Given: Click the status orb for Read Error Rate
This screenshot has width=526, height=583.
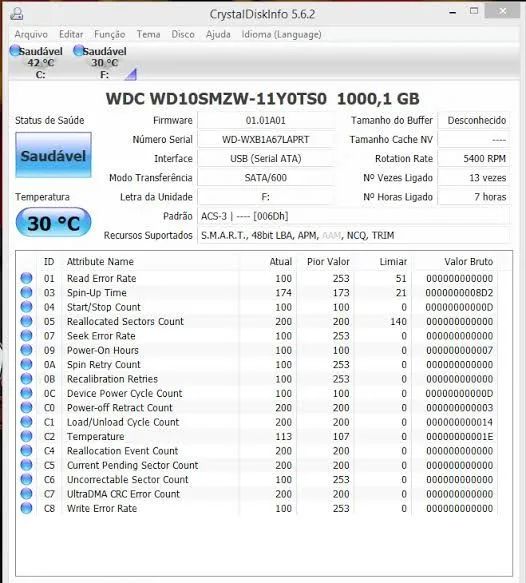Looking at the screenshot, I should click(x=26, y=278).
